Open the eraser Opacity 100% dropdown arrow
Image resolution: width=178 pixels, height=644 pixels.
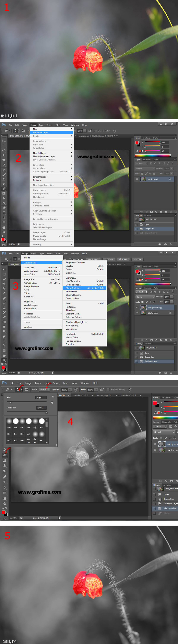70,390
